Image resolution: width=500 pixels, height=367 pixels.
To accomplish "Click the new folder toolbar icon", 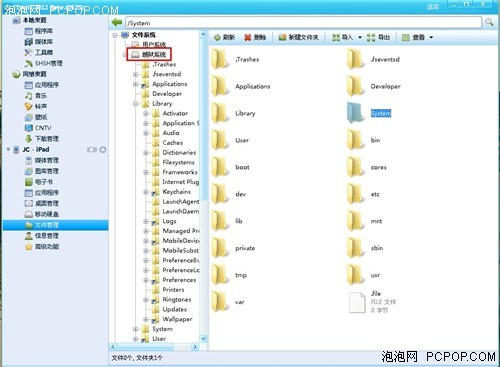I will pyautogui.click(x=282, y=37).
